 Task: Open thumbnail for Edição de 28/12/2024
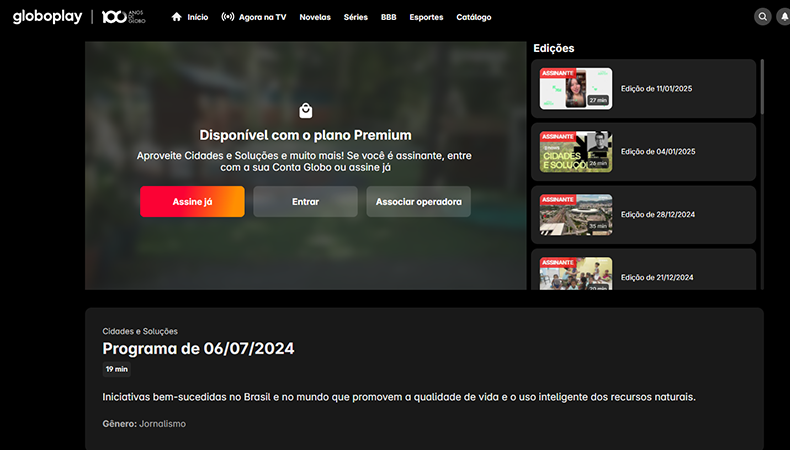[576, 215]
